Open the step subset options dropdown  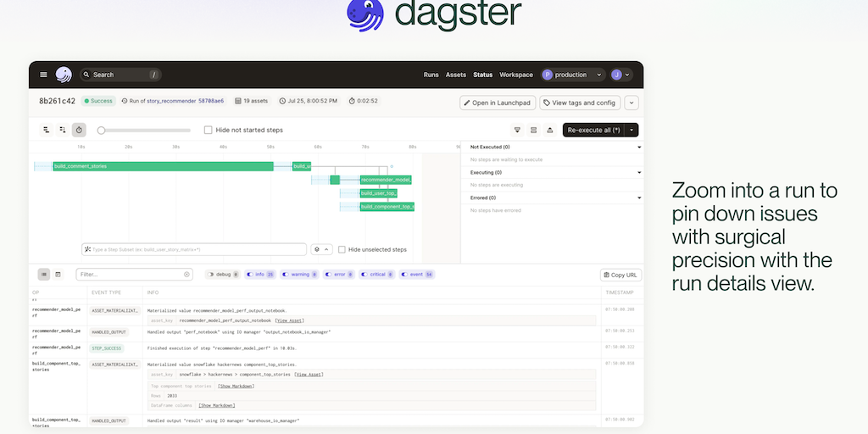coord(321,250)
